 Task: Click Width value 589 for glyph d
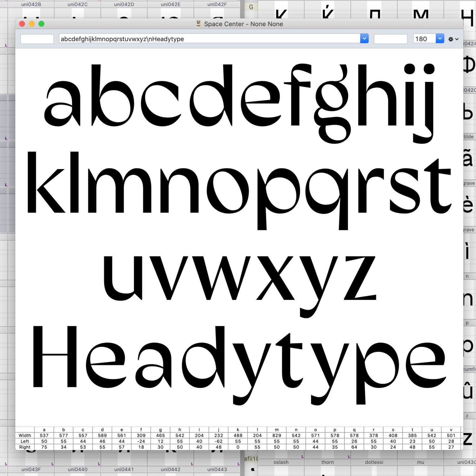point(102,435)
